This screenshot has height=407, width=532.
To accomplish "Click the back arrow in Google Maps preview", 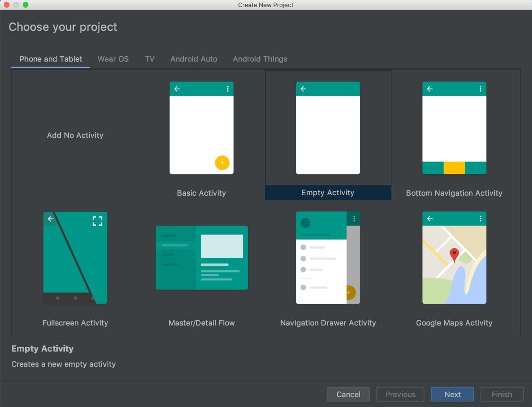I will tap(430, 218).
